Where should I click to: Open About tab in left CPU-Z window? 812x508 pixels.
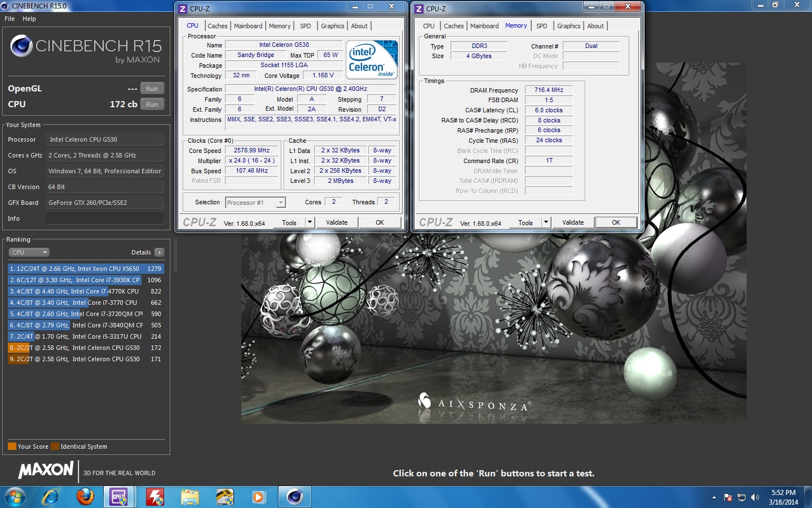click(359, 26)
